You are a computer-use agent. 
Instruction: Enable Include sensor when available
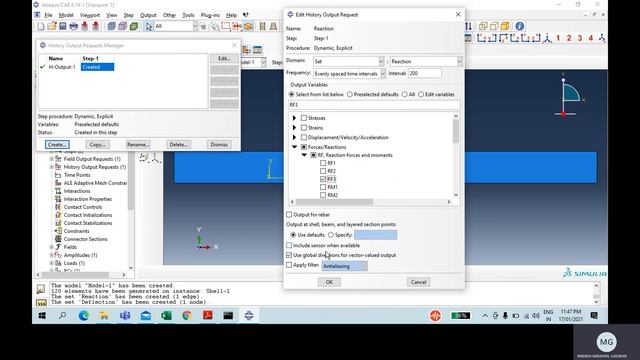click(289, 245)
